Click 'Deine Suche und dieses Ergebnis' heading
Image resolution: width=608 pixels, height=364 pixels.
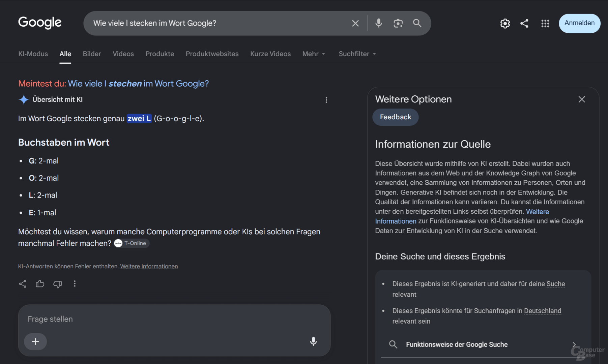(x=440, y=256)
